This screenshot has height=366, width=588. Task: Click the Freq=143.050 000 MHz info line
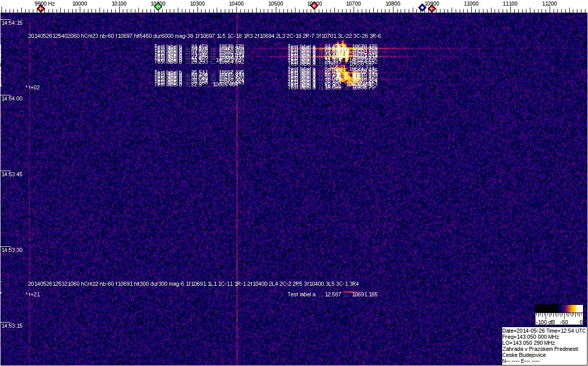530,337
